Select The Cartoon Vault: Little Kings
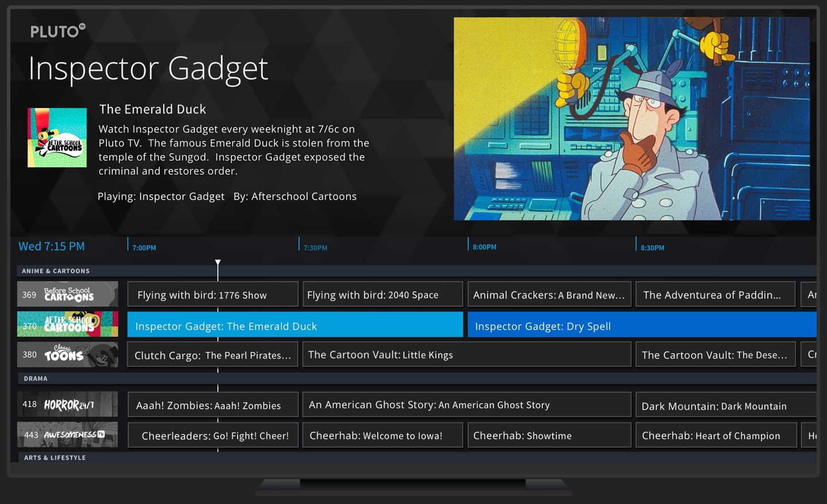The image size is (827, 504). click(467, 355)
